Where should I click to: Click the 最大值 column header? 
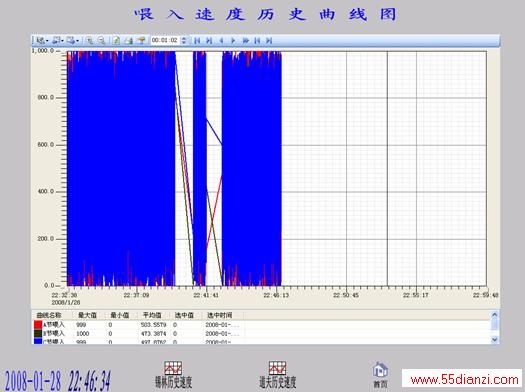87,315
